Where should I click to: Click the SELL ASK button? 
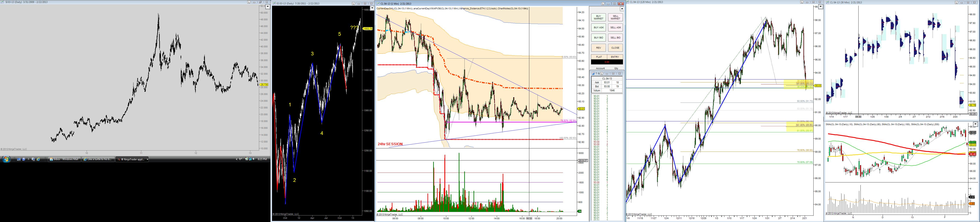coord(615,27)
